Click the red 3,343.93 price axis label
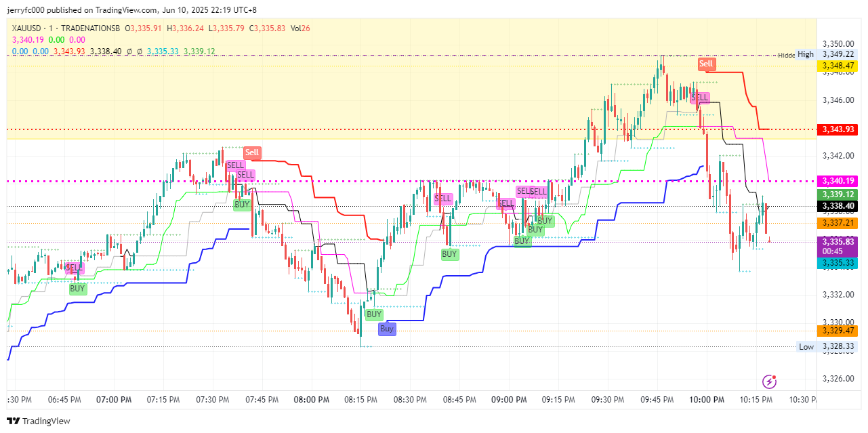868x433 pixels. [838, 129]
